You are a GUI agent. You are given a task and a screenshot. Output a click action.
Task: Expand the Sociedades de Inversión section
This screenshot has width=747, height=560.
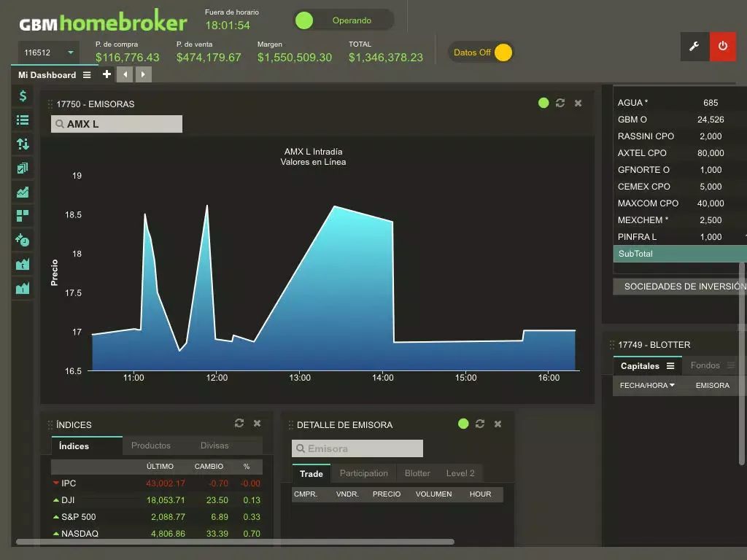pos(680,286)
